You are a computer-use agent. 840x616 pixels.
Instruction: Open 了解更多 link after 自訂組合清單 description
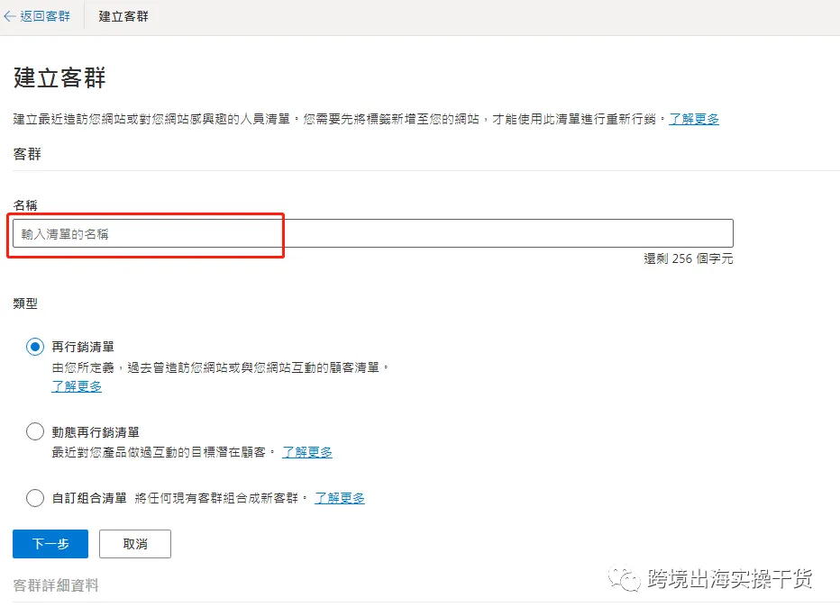pos(340,498)
